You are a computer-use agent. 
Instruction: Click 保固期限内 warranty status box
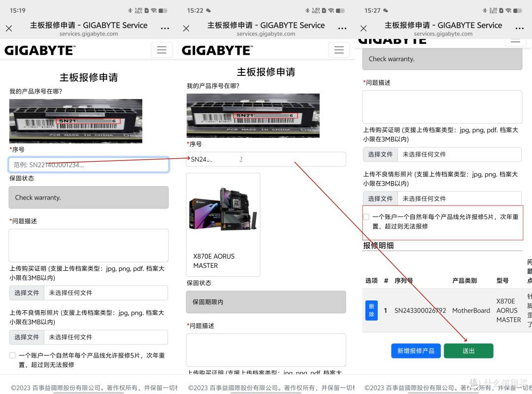[266, 302]
